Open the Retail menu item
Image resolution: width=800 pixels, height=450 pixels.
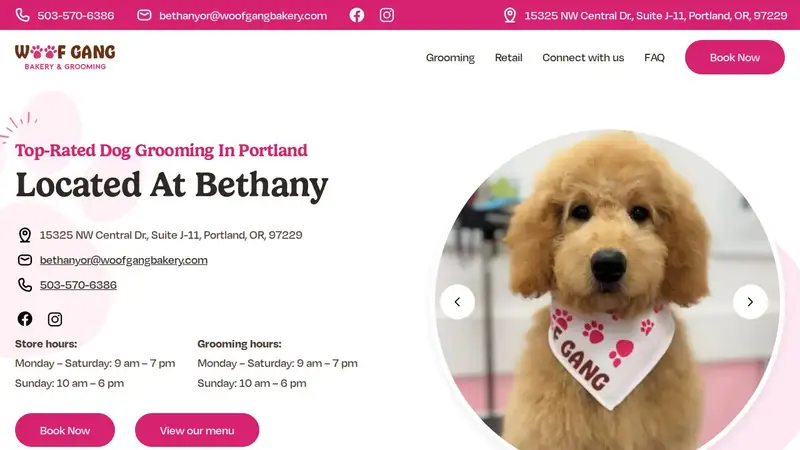[x=509, y=58]
